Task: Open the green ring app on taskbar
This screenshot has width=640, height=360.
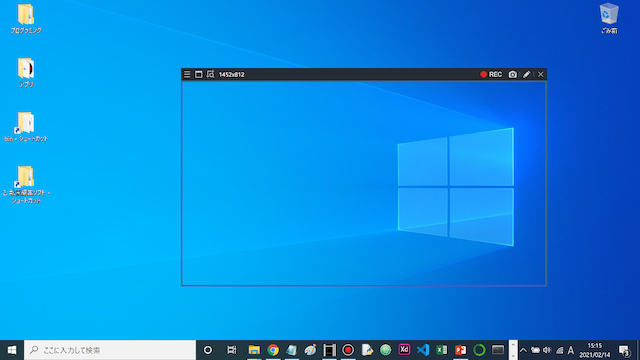Action: [x=479, y=350]
